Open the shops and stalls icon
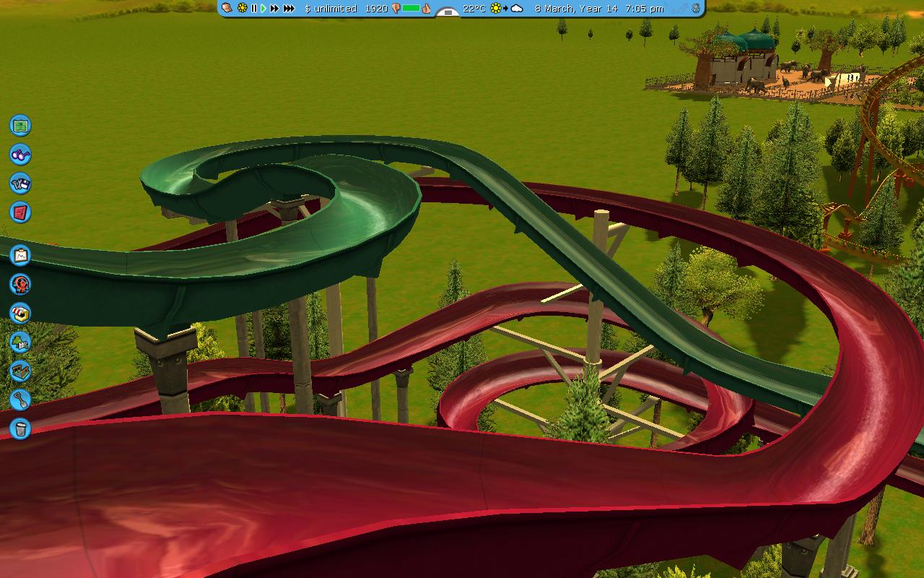The image size is (924, 578). 20,313
